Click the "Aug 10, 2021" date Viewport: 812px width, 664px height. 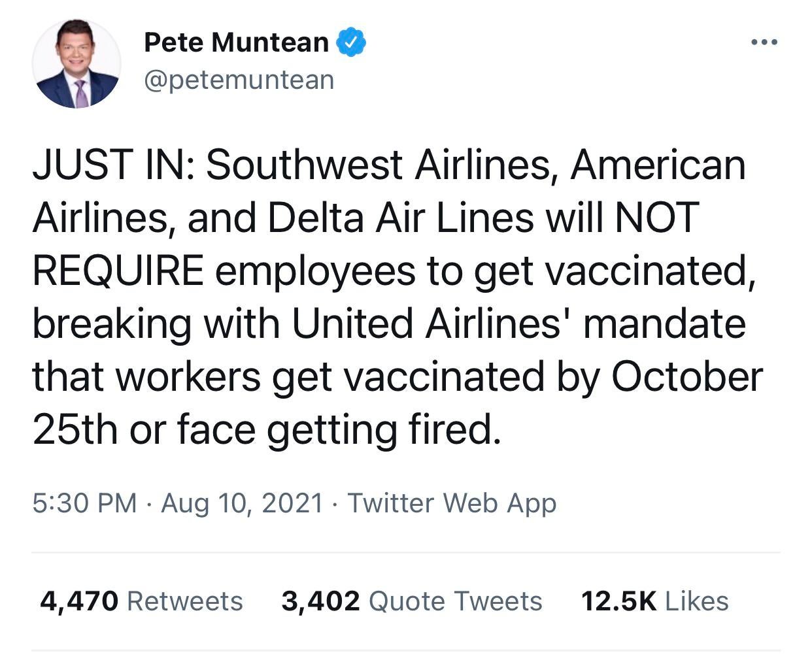coord(242,503)
